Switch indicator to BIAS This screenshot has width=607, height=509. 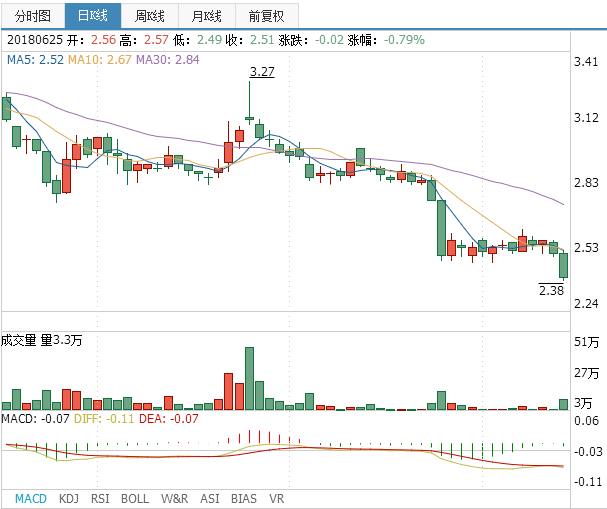pos(243,498)
